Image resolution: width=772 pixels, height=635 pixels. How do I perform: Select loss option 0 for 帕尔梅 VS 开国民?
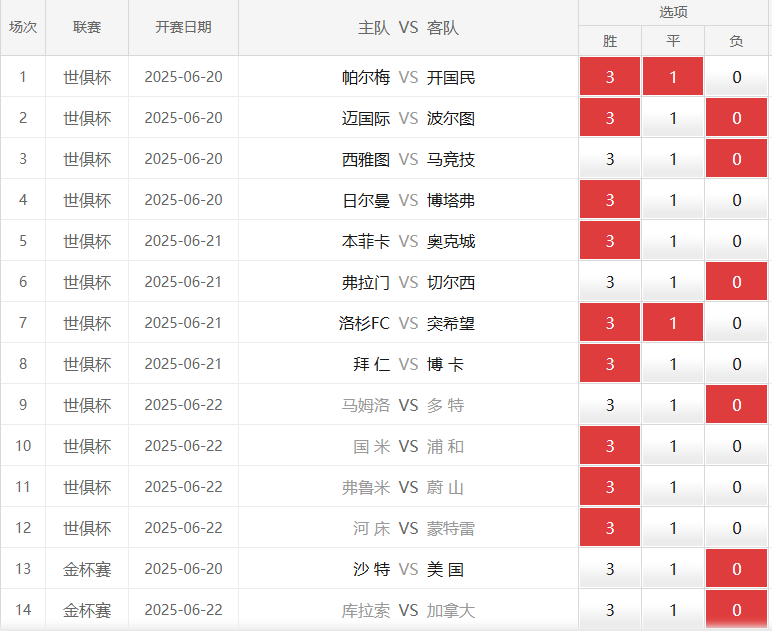click(x=736, y=76)
